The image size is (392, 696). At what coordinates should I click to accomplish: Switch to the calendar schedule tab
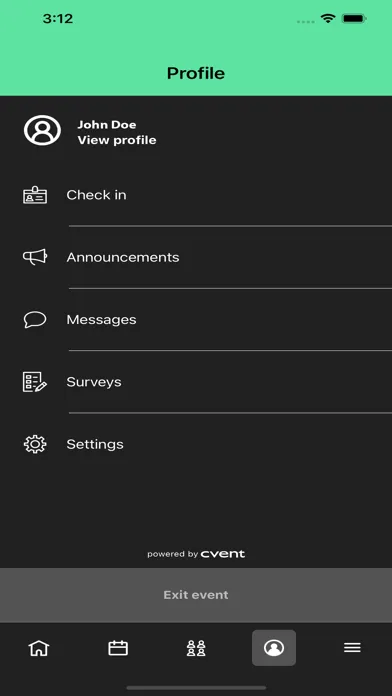(x=118, y=648)
